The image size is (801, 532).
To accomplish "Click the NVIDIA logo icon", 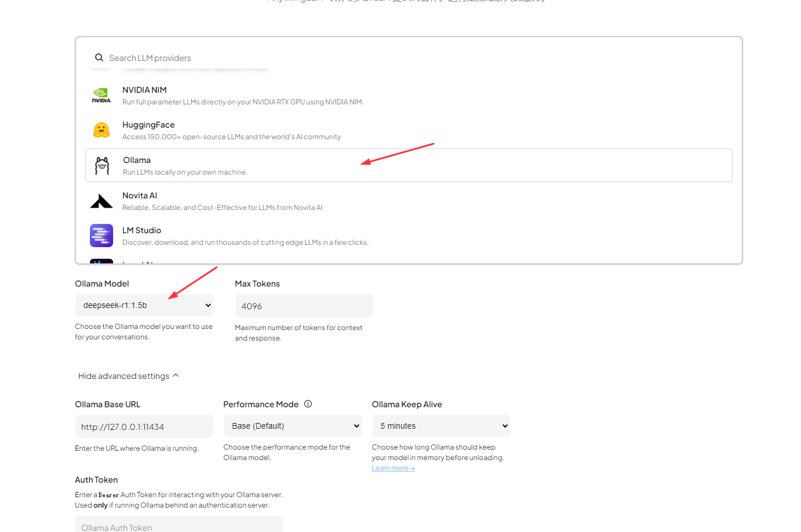I will [101, 95].
